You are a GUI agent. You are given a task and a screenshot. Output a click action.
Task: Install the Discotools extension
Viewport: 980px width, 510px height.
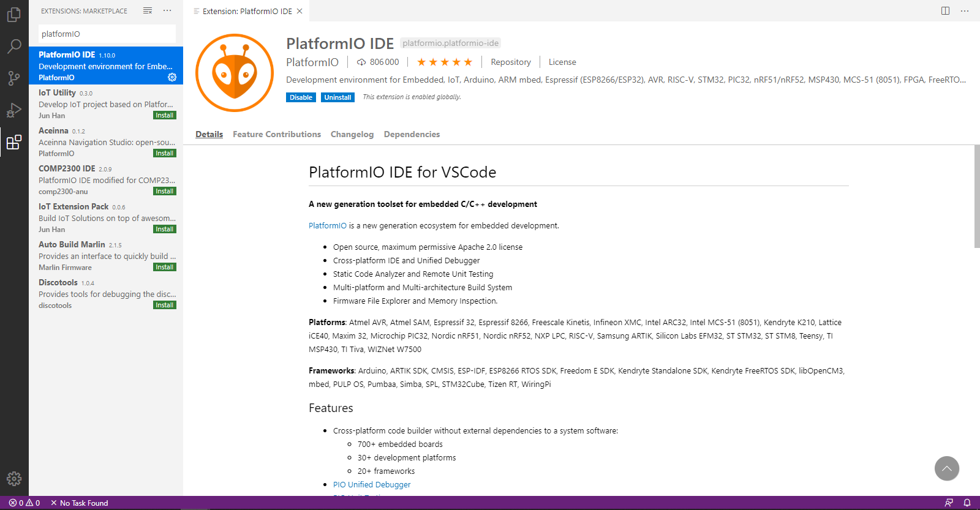[164, 305]
